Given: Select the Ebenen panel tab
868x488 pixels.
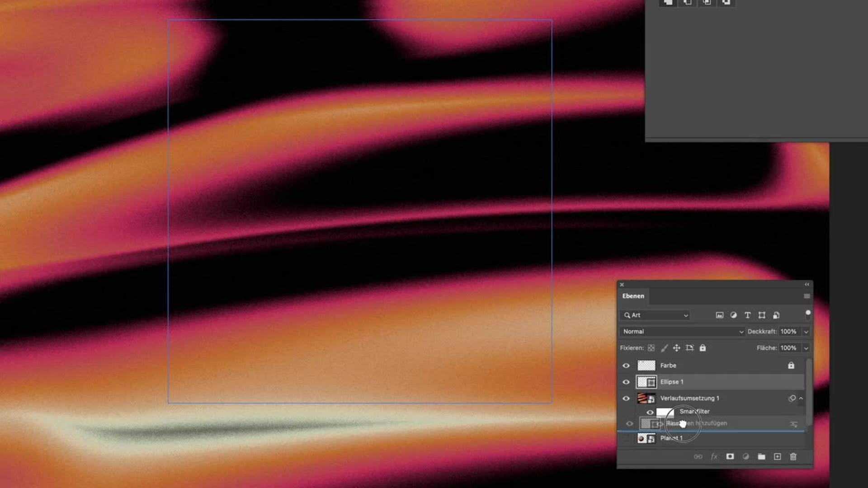Looking at the screenshot, I should [x=633, y=296].
